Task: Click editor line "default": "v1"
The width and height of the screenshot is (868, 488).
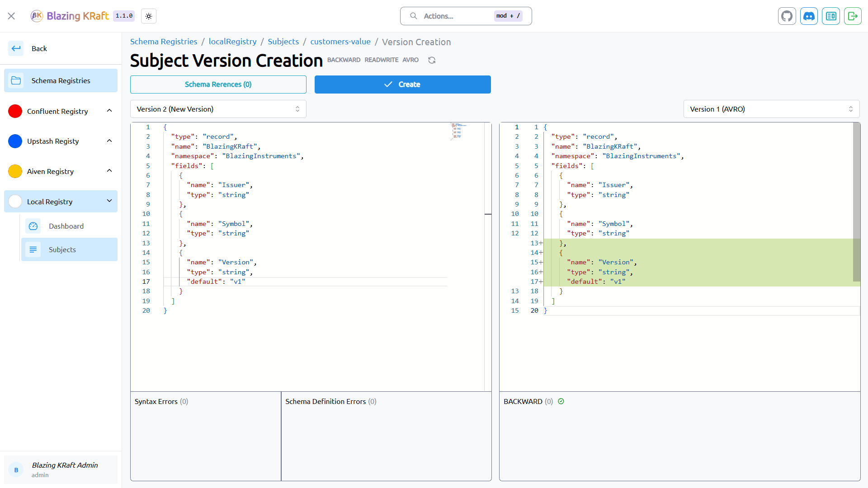Action: click(216, 282)
